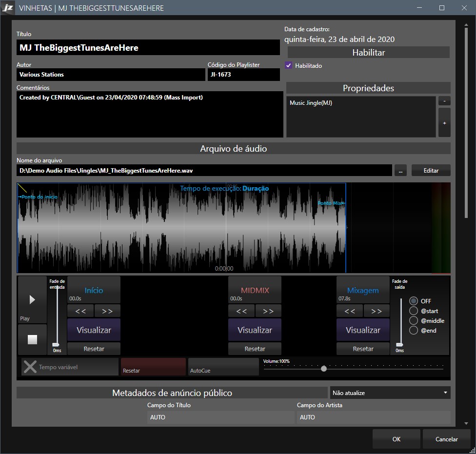Click Editar next to the audio filename

431,170
